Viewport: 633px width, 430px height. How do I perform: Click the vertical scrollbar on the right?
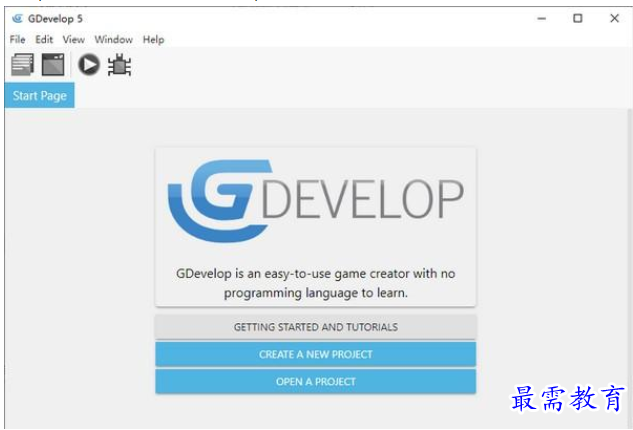click(630, 266)
